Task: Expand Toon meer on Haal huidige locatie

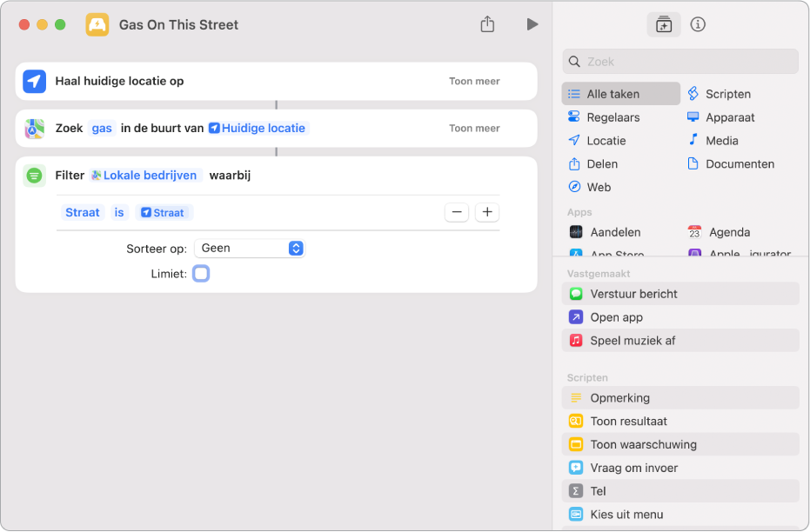Action: [x=474, y=81]
